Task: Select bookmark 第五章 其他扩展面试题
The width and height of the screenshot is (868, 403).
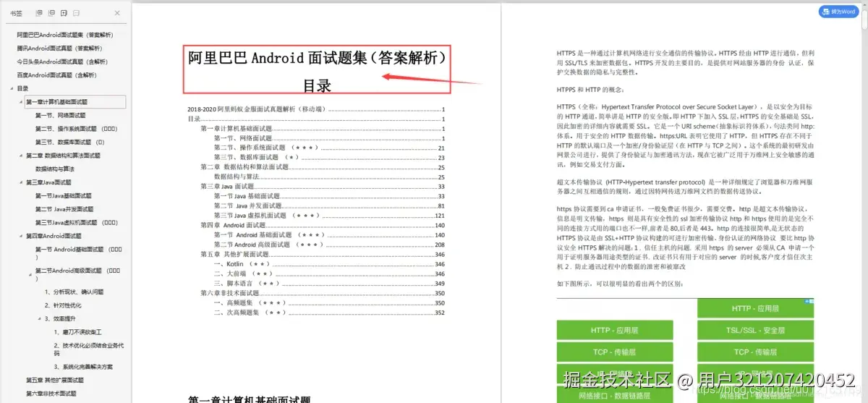Action: click(56, 380)
